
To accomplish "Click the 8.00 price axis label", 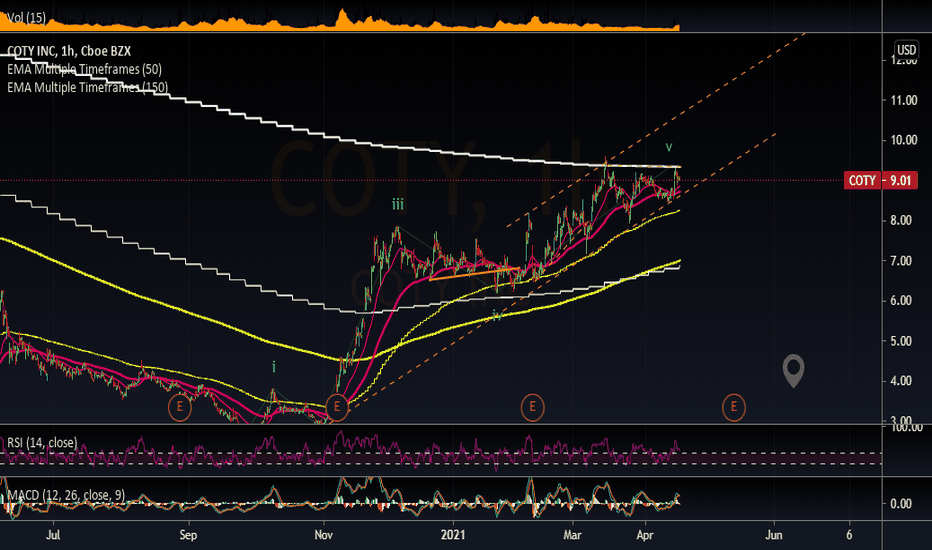I will coord(901,221).
